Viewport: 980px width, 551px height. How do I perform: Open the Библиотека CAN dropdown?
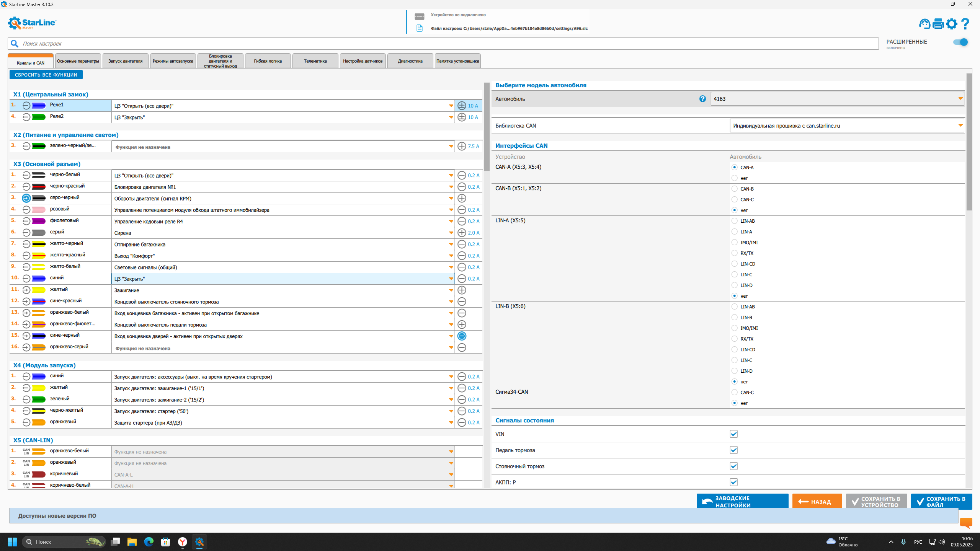pos(846,126)
